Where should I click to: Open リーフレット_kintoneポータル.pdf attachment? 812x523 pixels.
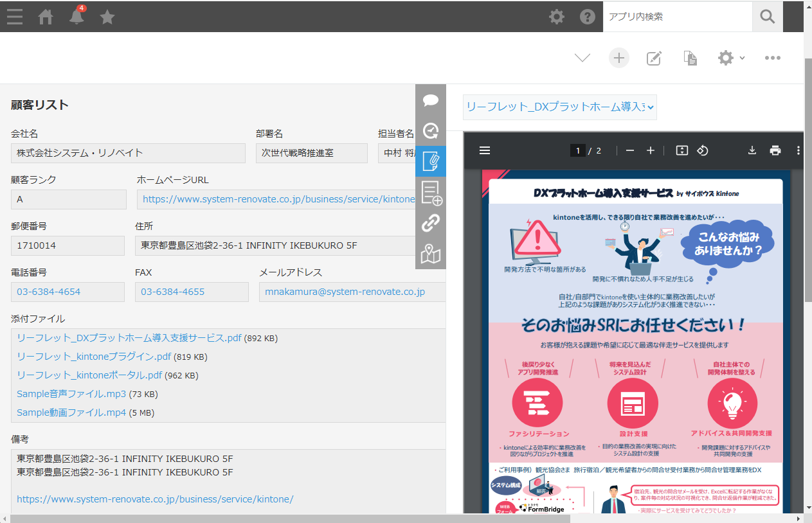pyautogui.click(x=89, y=375)
